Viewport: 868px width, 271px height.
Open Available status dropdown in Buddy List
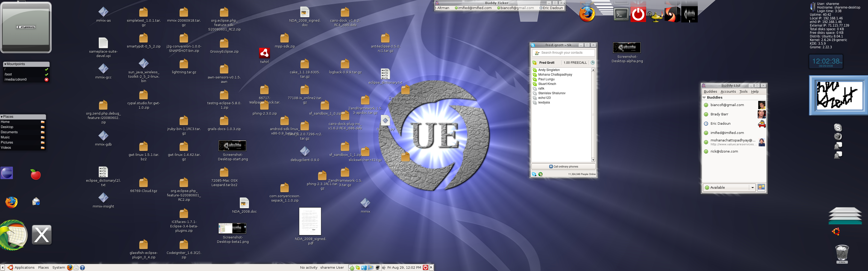pos(730,188)
